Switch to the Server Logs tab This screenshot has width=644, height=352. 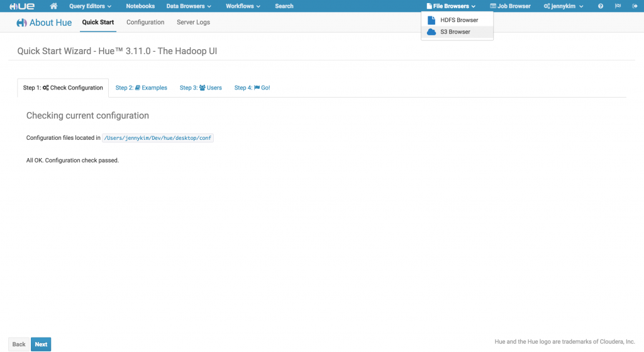point(194,22)
